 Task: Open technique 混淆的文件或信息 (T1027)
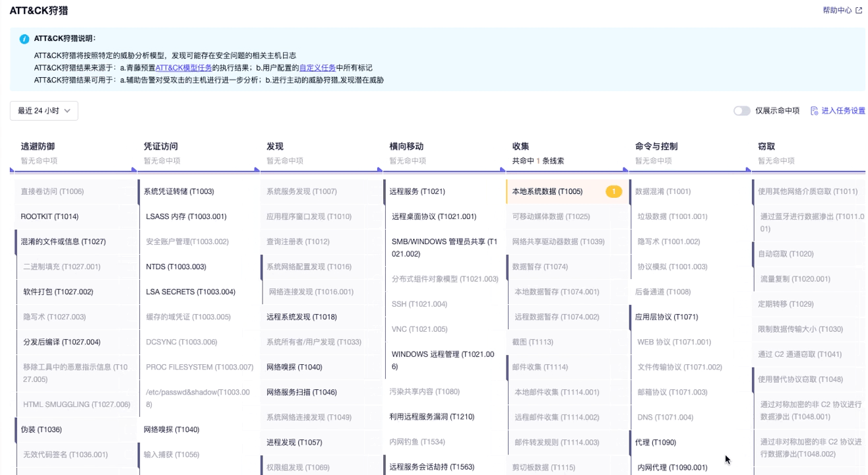tap(63, 242)
